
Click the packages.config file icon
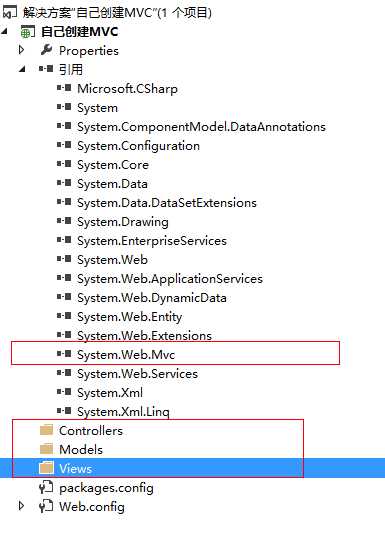(x=46, y=487)
